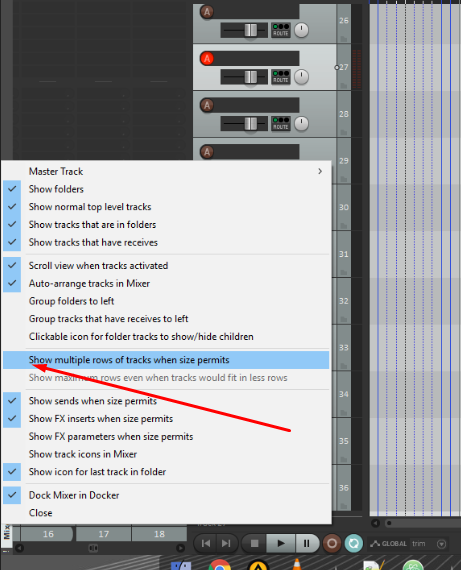Enable Group folders to left
Image resolution: width=461 pixels, height=570 pixels.
(166, 301)
